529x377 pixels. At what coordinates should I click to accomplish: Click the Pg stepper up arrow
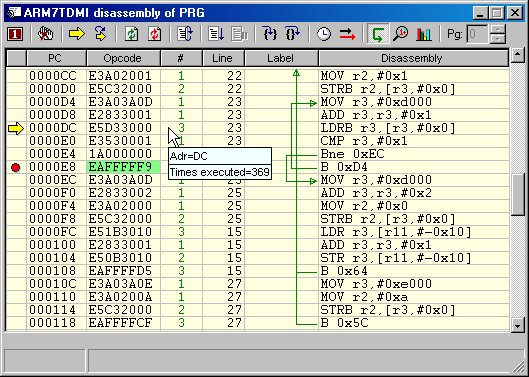(x=498, y=29)
